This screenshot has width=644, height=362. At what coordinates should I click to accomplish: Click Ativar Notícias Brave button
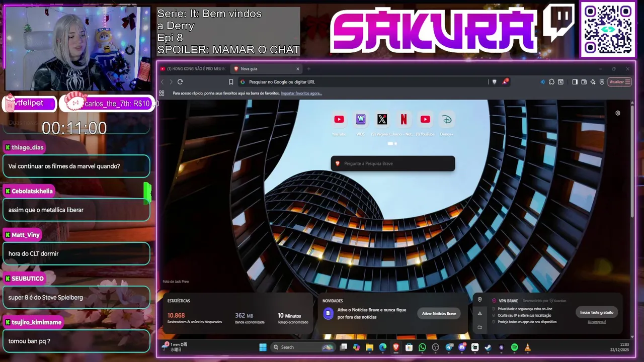[x=439, y=314]
